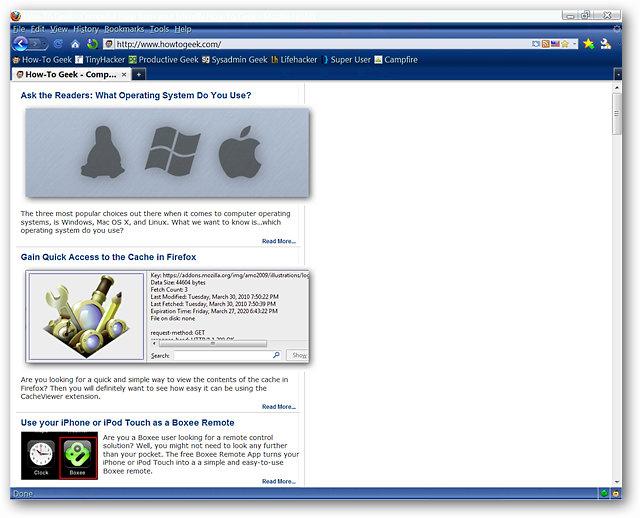Open 'Use your iPhone or iPod Touch as a Boxee Remote'
The width and height of the screenshot is (640, 518).
[x=127, y=422]
